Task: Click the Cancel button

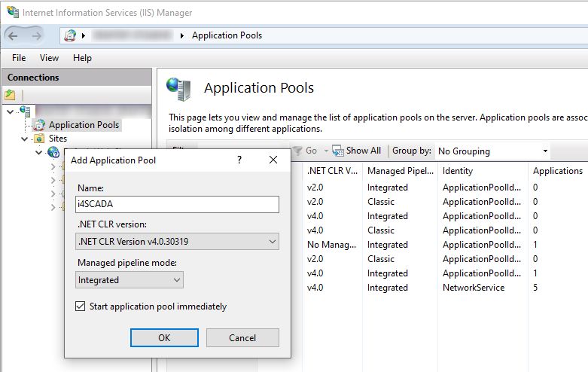Action: point(242,337)
